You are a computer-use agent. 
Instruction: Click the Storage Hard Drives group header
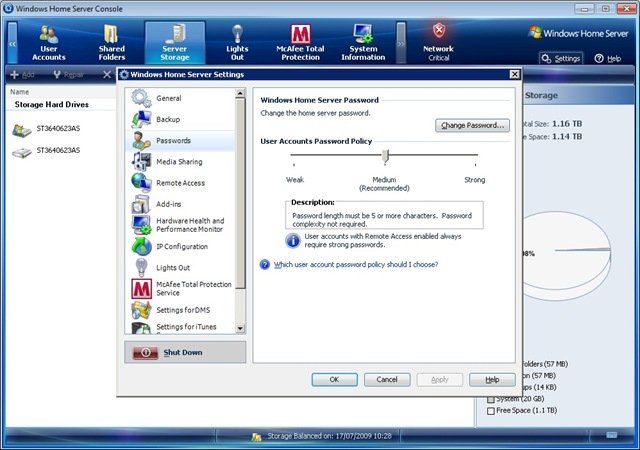(x=52, y=105)
